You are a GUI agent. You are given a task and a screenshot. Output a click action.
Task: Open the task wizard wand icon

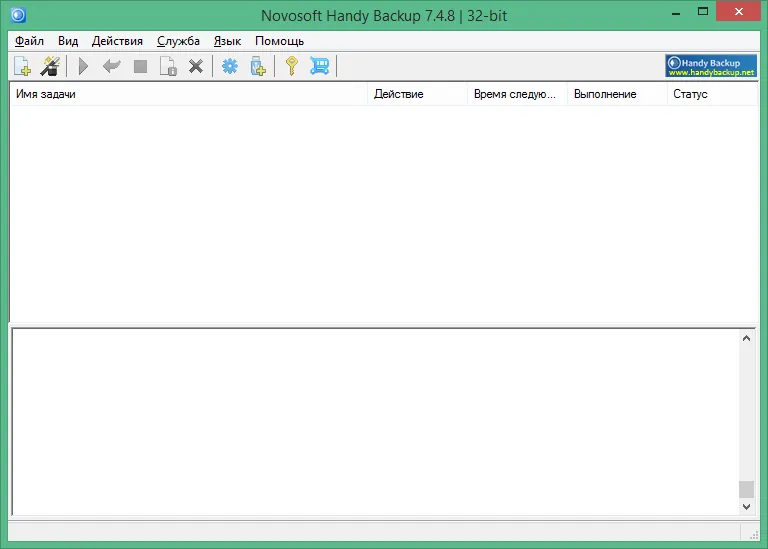50,66
